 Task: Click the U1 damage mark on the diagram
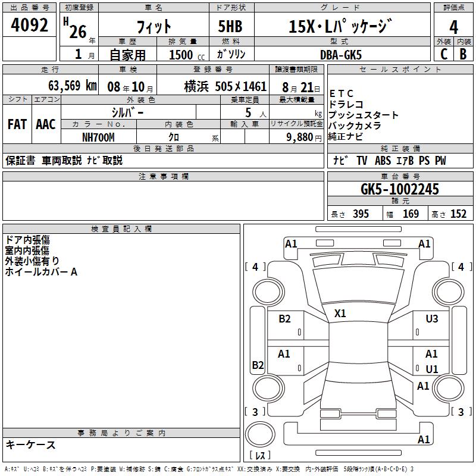click(432, 369)
